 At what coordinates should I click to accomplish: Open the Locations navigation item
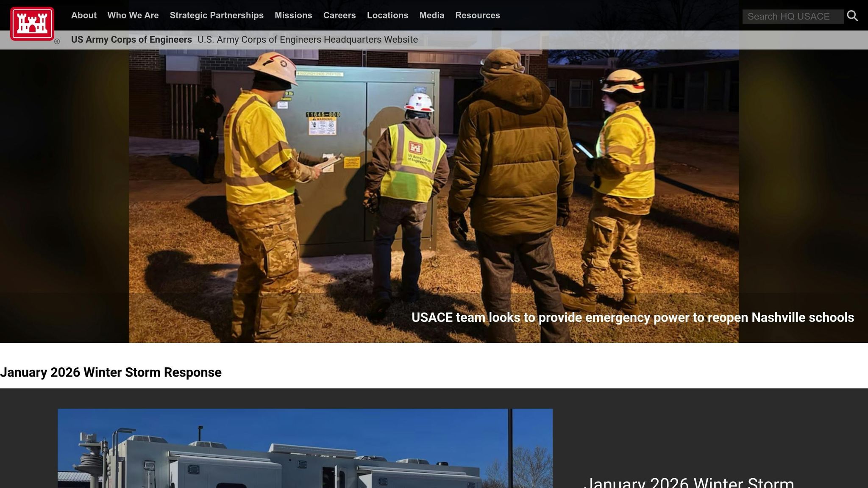(388, 15)
